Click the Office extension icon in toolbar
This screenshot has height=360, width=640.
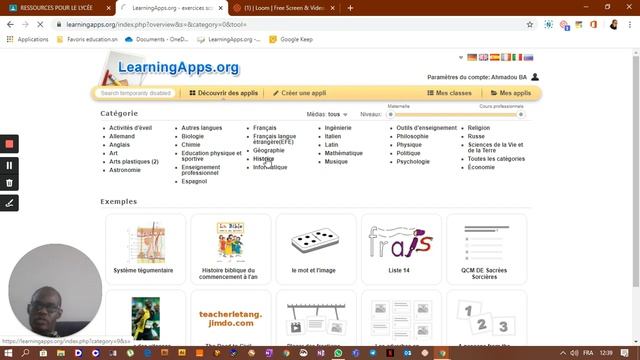593,24
